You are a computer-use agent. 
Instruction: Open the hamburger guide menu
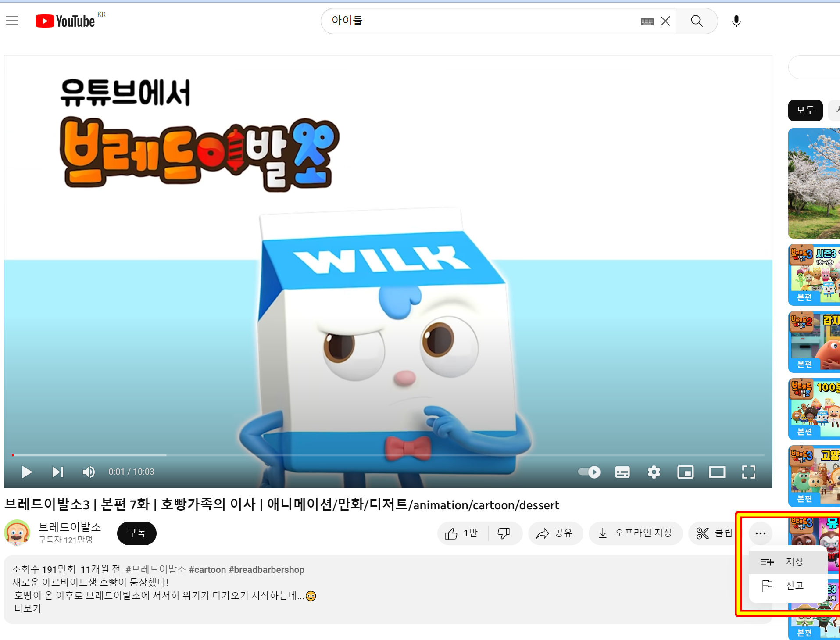tap(12, 21)
